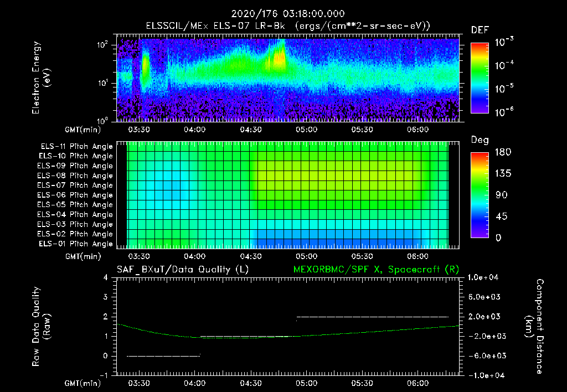Click the GMT(min) label under the spectrogram panel
Viewport: 567px width, 392px height.
coord(83,130)
